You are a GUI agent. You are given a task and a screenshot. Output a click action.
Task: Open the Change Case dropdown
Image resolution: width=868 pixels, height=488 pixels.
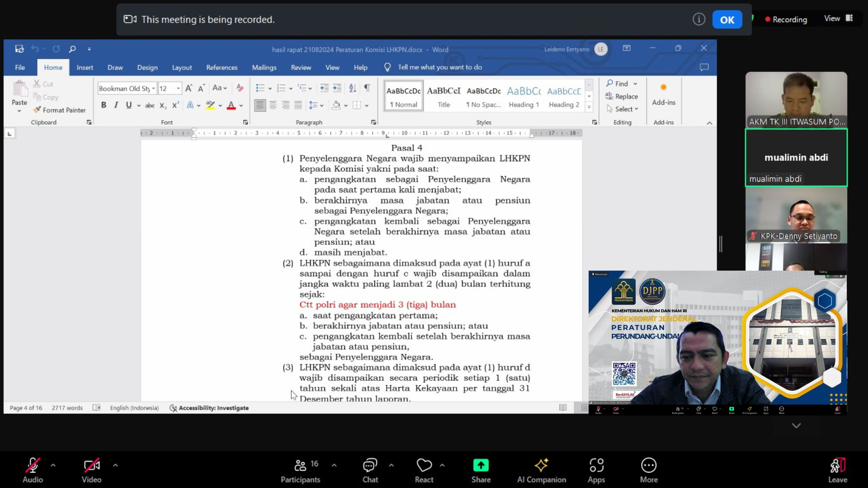pyautogui.click(x=220, y=88)
